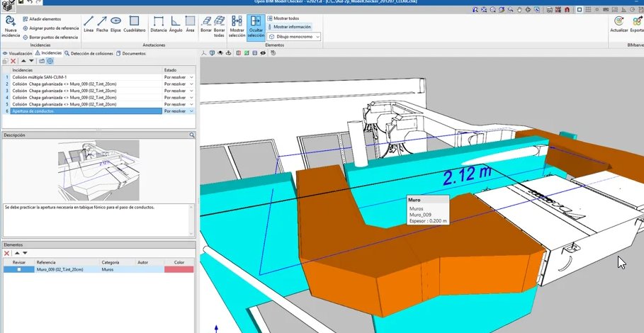Viewport: 644px width, 333px height.
Task: Click Mostrar todos in Elementos group
Action: pos(283,18)
